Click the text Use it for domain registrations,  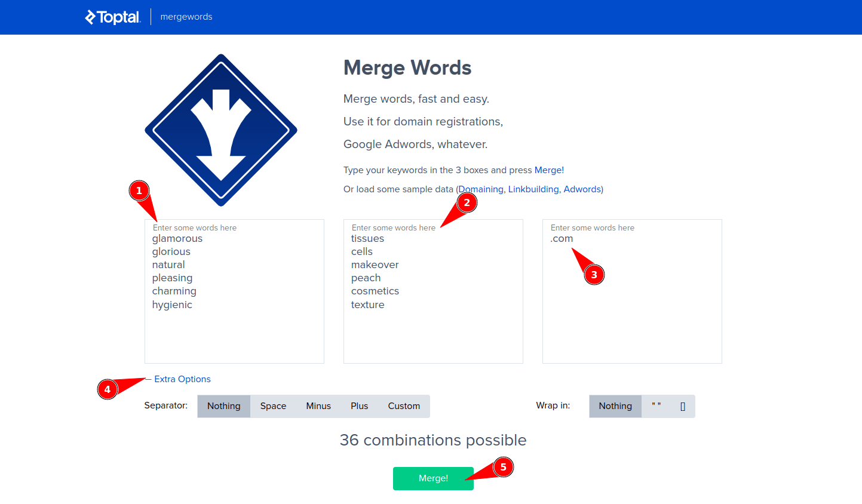click(424, 122)
